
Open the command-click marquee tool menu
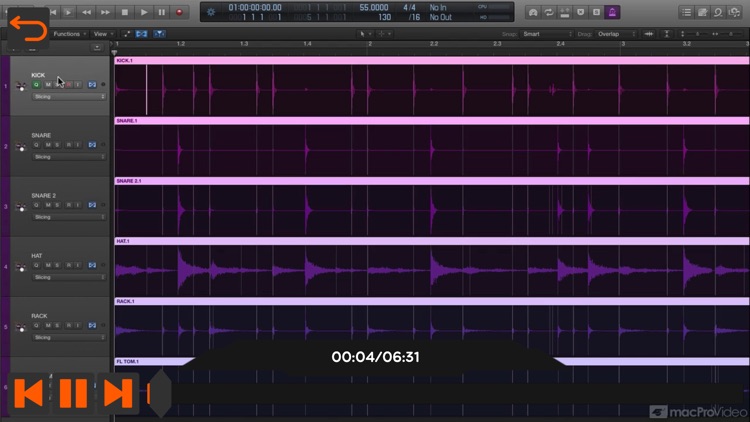click(x=385, y=34)
